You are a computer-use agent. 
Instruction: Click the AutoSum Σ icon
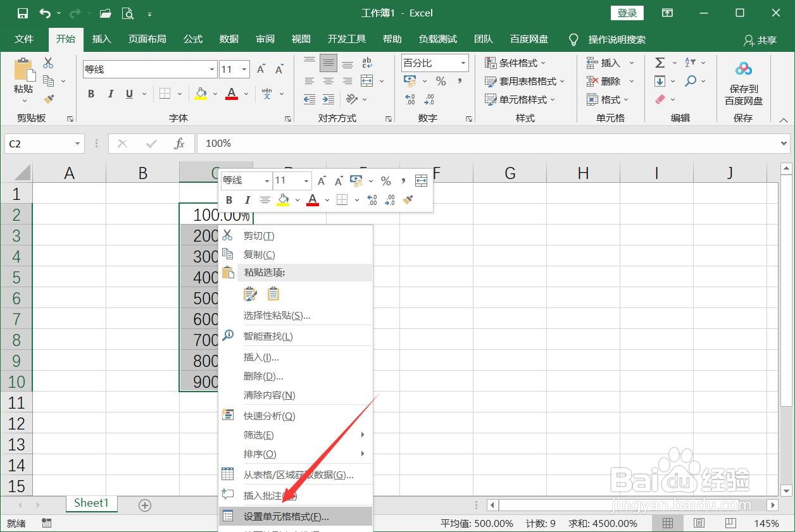coord(658,62)
